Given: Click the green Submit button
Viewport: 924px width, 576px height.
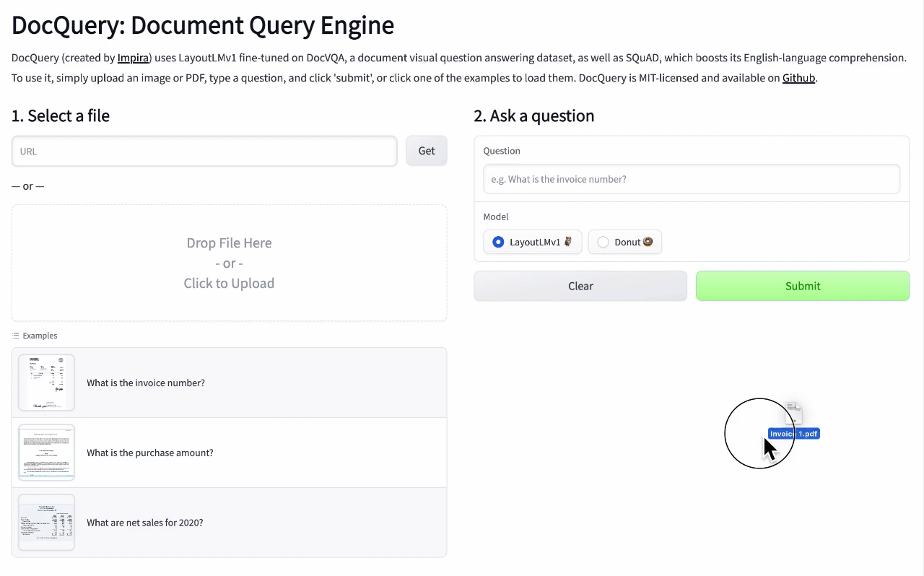Looking at the screenshot, I should point(803,286).
